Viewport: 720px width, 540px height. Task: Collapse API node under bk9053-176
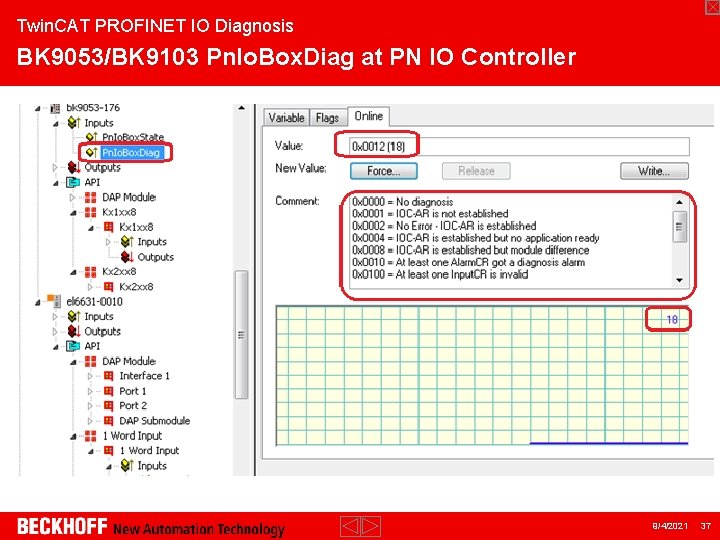(56, 183)
